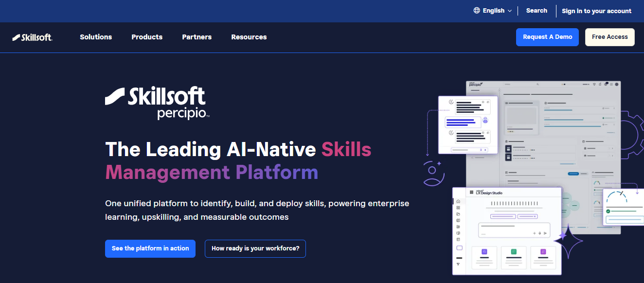Click the gauge dashboard card illustration

click(624, 207)
